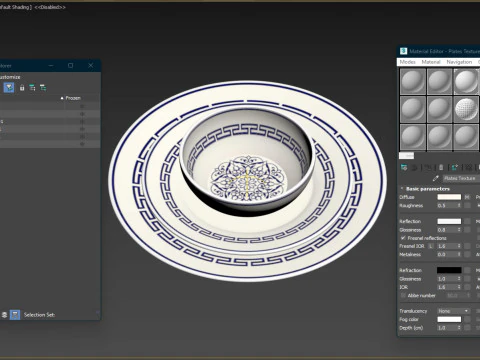Click the Diffuse color swatch
The image size is (480, 360).
coord(449,197)
